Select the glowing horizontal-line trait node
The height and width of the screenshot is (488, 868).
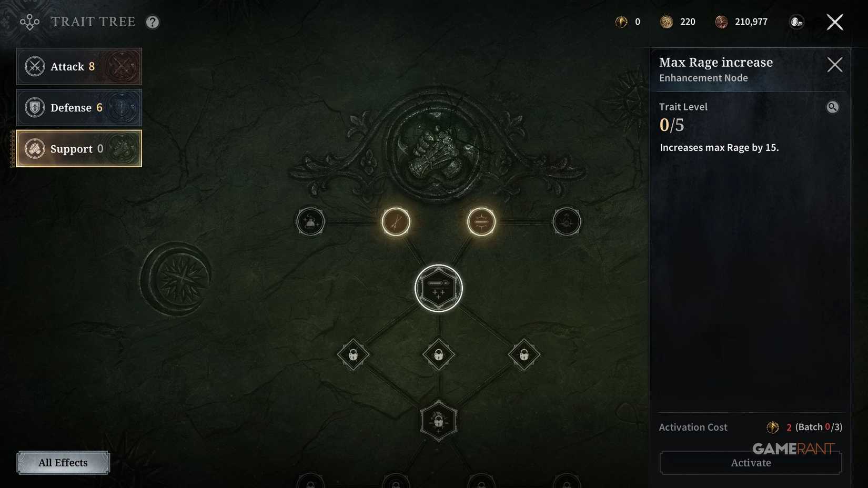pos(481,221)
